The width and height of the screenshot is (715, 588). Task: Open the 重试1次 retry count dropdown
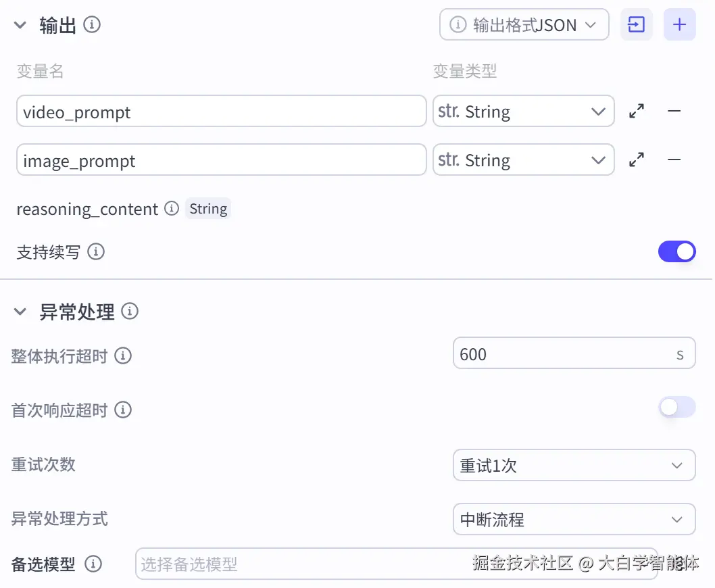point(573,465)
